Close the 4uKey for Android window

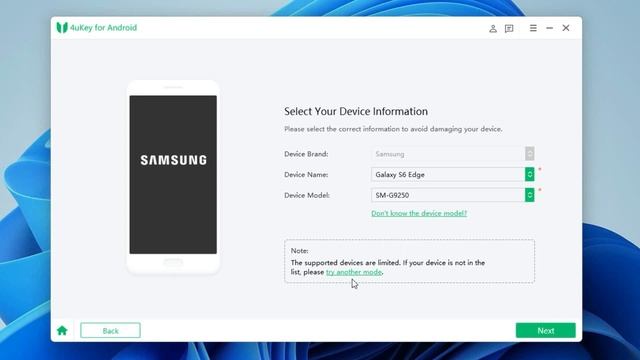tap(566, 28)
